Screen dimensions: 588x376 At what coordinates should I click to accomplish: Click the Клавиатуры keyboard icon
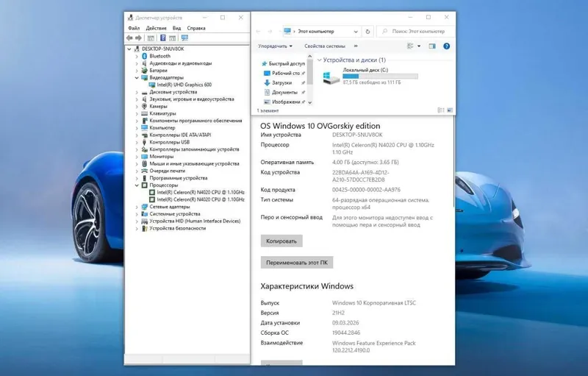click(144, 113)
